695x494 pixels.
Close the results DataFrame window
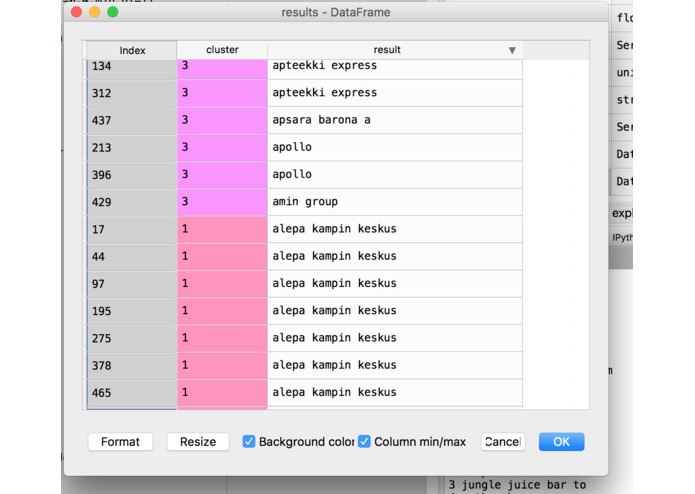coord(76,12)
